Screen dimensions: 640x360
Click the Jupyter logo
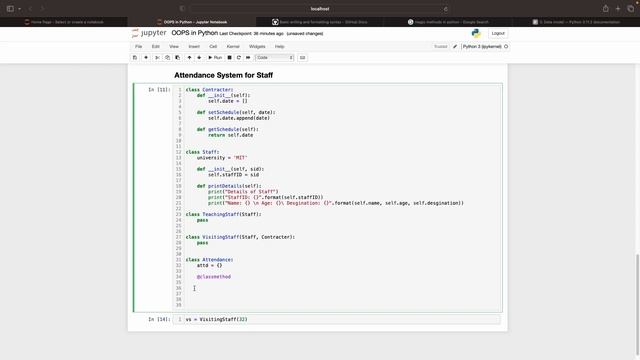point(149,33)
